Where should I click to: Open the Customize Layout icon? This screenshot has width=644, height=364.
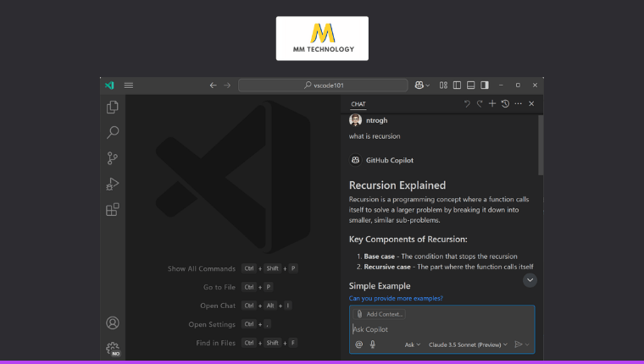443,85
